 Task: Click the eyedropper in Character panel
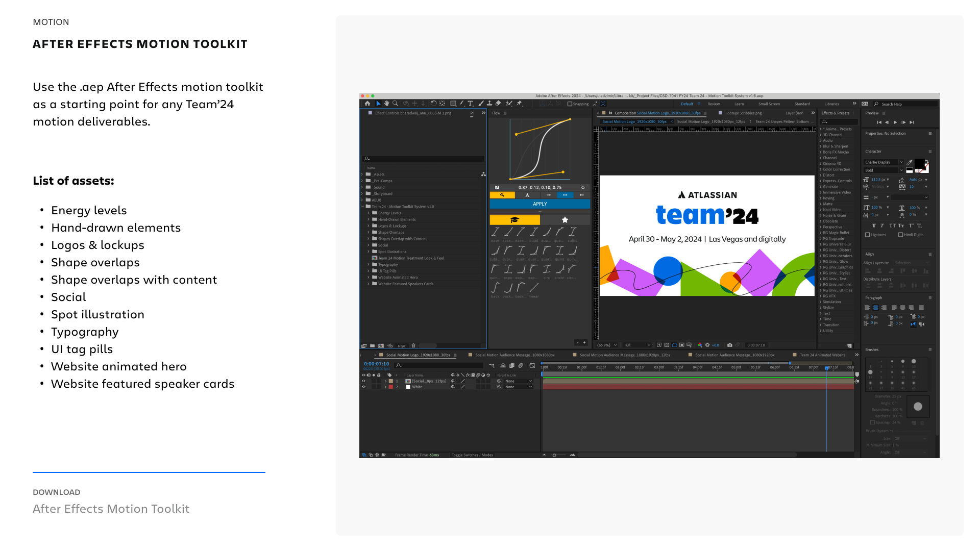tap(910, 163)
